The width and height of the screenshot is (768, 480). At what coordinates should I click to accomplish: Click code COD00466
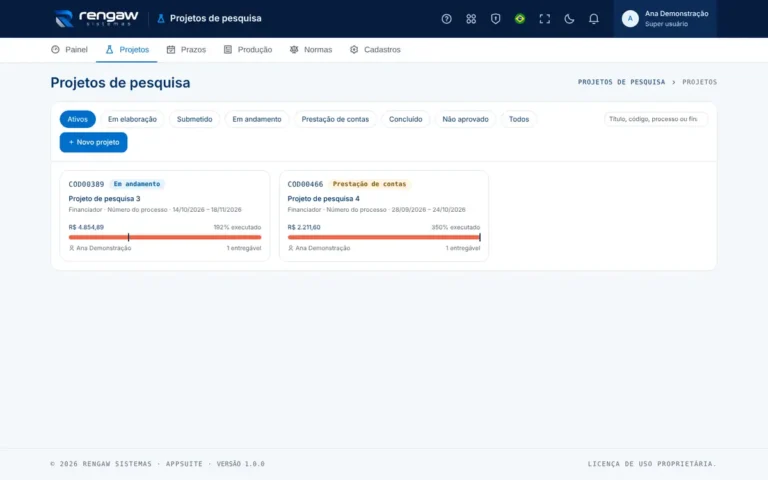point(305,184)
